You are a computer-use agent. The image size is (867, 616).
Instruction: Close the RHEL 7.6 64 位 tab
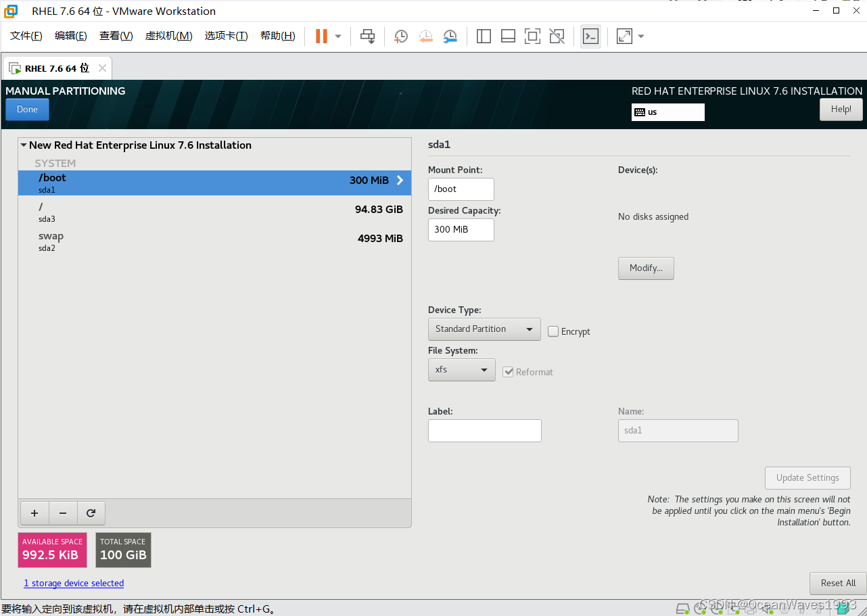tap(102, 68)
